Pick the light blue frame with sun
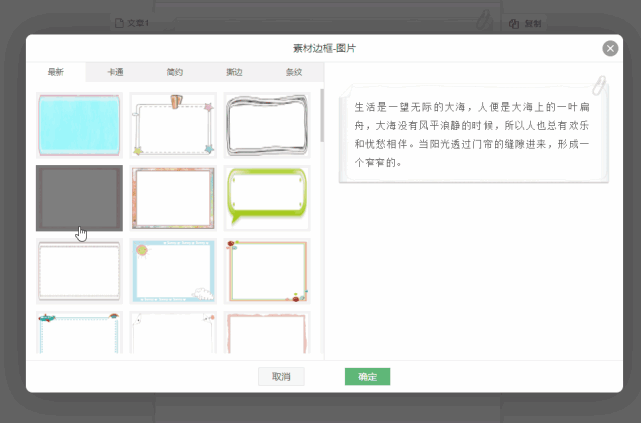The width and height of the screenshot is (641, 423). [173, 271]
